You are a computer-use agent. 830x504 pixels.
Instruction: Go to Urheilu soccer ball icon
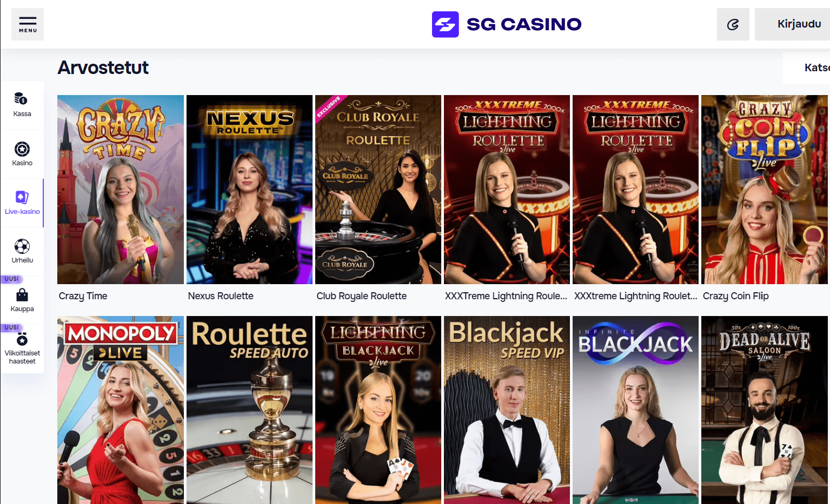[x=22, y=246]
